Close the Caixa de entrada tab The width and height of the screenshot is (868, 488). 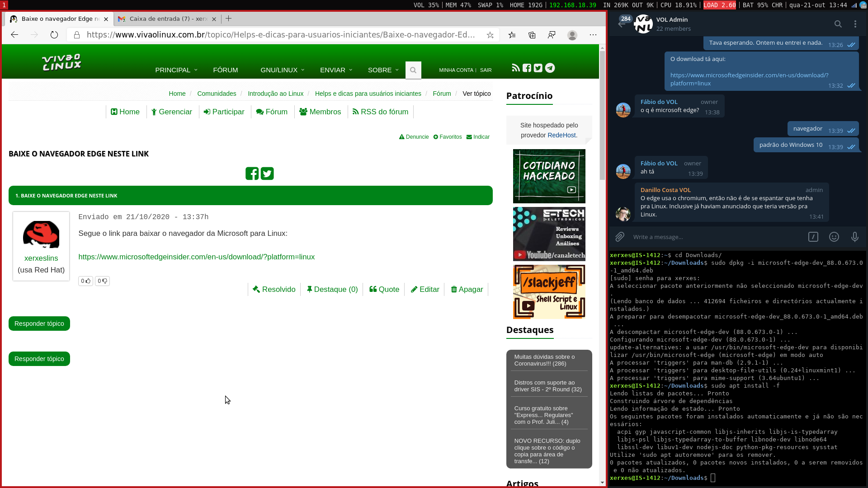point(214,19)
